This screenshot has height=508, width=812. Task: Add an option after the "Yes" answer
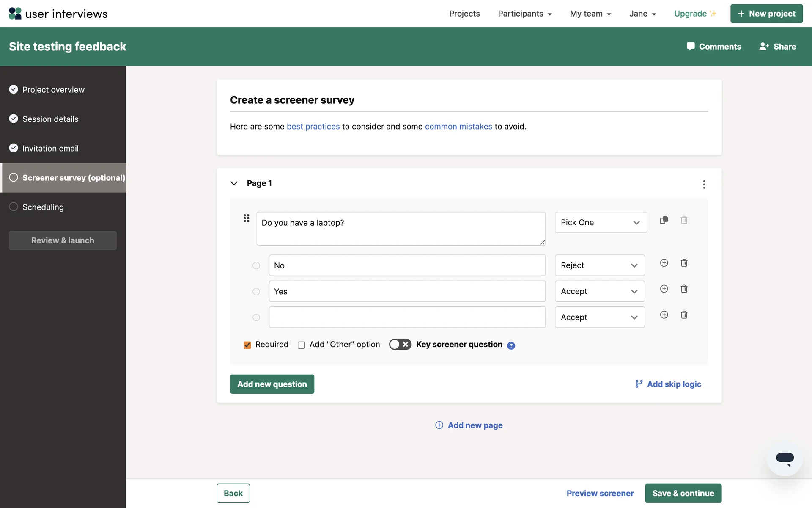[x=664, y=289]
